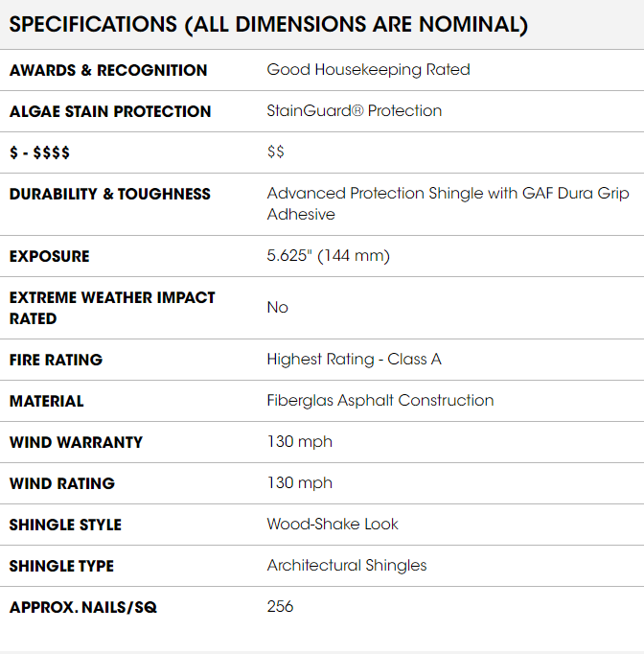Select the 256 nails per square value
This screenshot has height=654, width=644.
click(280, 606)
